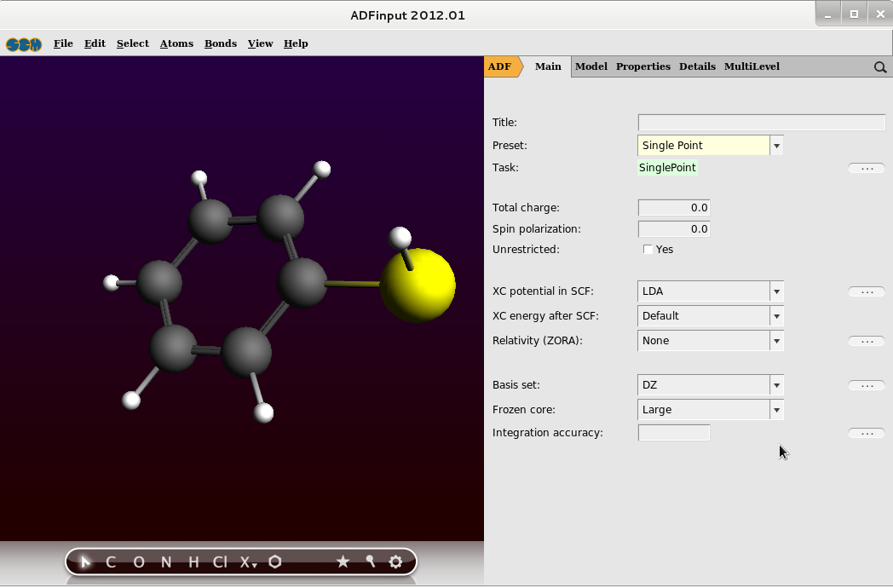Click the more button beside Integration accuracy
Viewport: 893px width, 588px height.
tap(867, 433)
